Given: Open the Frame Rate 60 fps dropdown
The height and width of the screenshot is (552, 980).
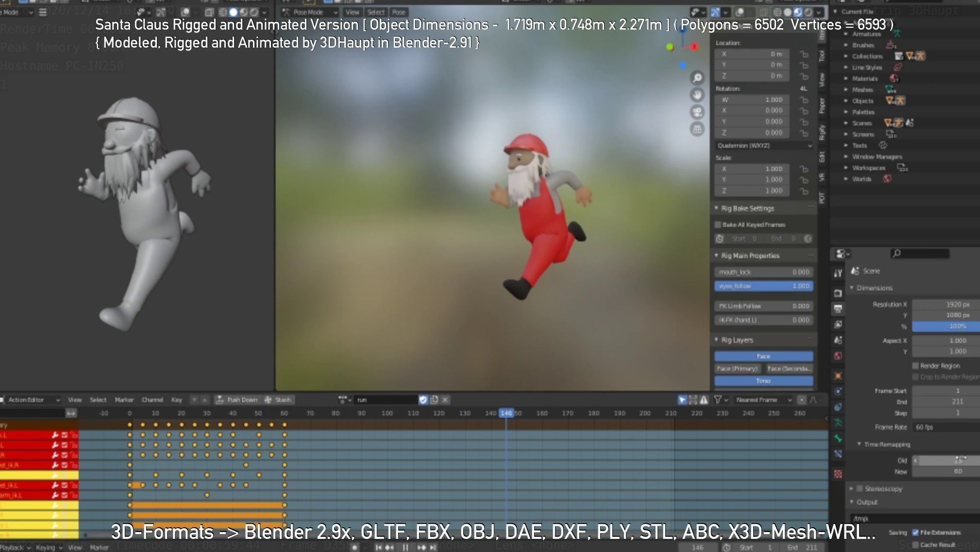Looking at the screenshot, I should tap(946, 427).
